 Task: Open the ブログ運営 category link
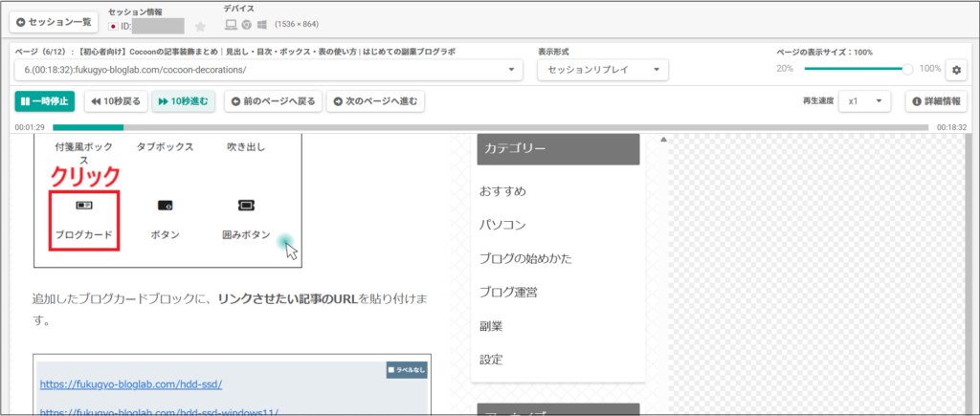pos(508,293)
